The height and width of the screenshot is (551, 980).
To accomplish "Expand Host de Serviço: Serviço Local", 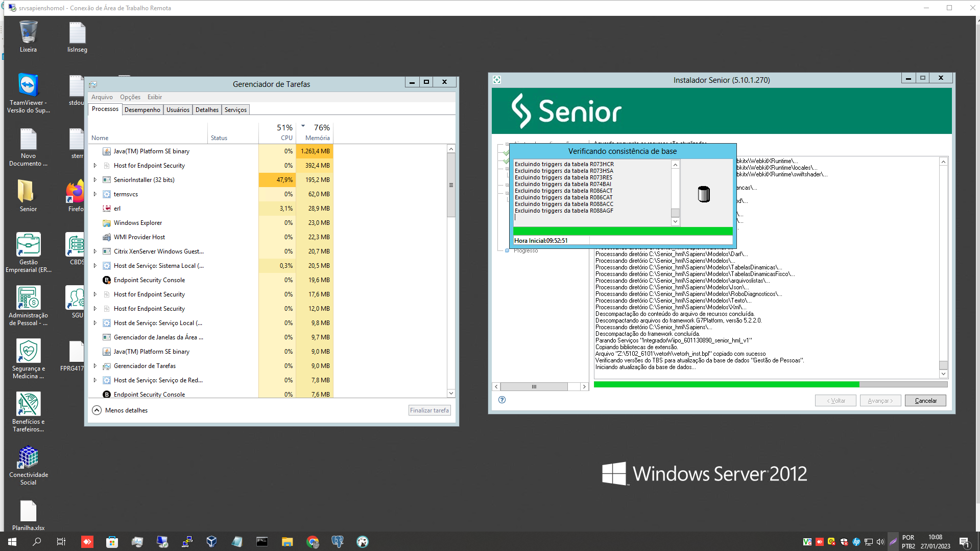I will click(x=95, y=323).
